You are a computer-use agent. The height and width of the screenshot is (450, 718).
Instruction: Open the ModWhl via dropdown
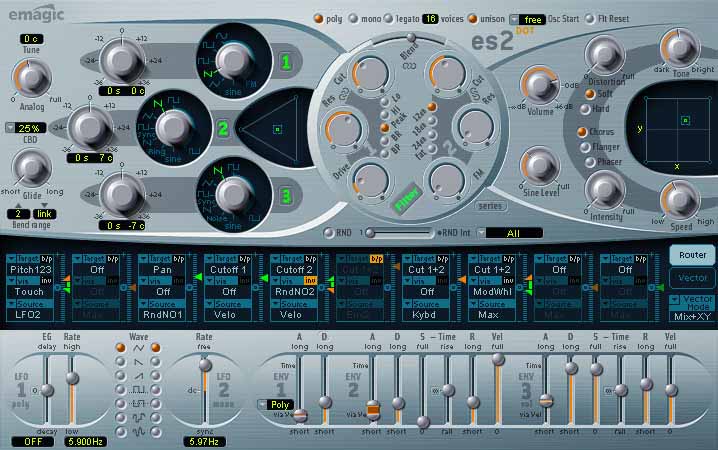[x=492, y=292]
